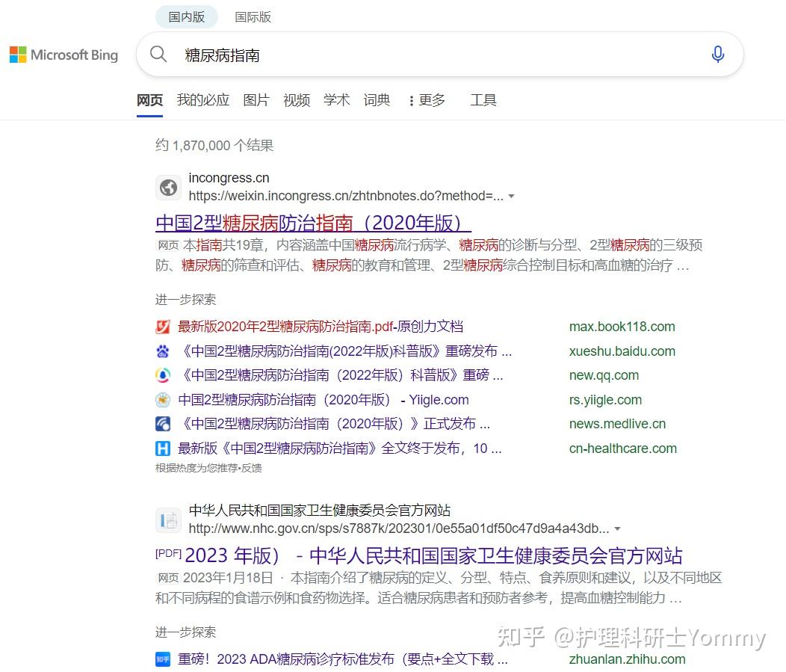Open the three-dot 更多 menu
The width and height of the screenshot is (786, 672).
click(427, 100)
